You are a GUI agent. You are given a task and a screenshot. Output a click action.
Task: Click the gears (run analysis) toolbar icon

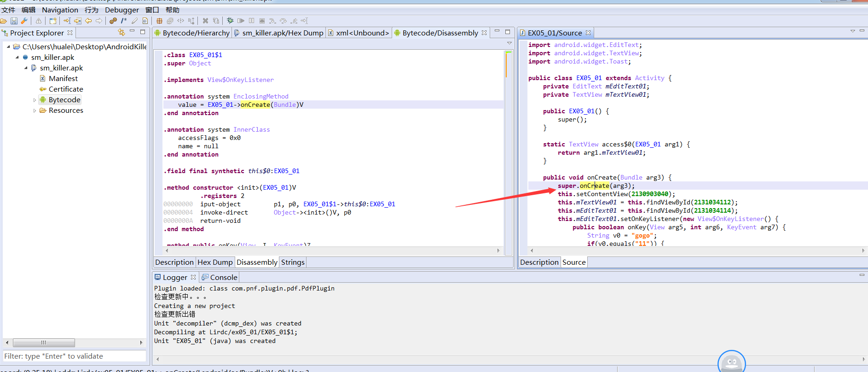[x=113, y=21]
